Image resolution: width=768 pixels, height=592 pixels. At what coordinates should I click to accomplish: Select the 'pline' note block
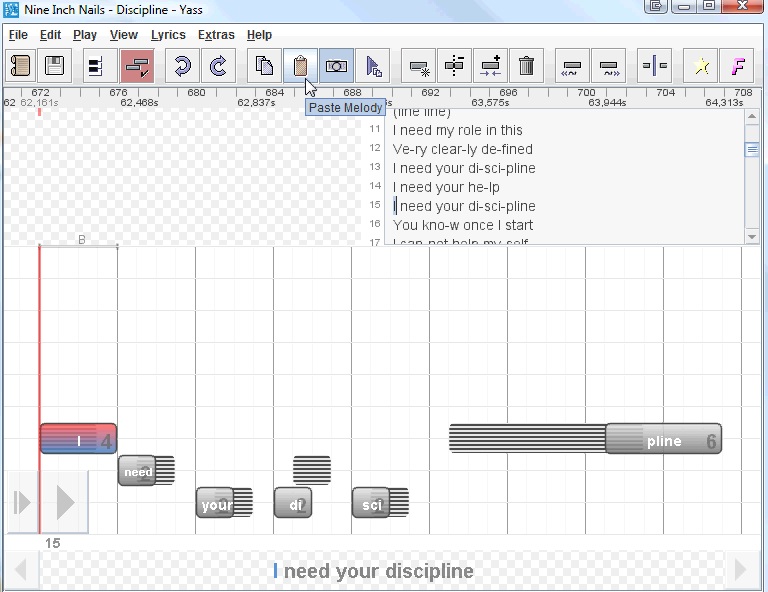[x=664, y=439]
